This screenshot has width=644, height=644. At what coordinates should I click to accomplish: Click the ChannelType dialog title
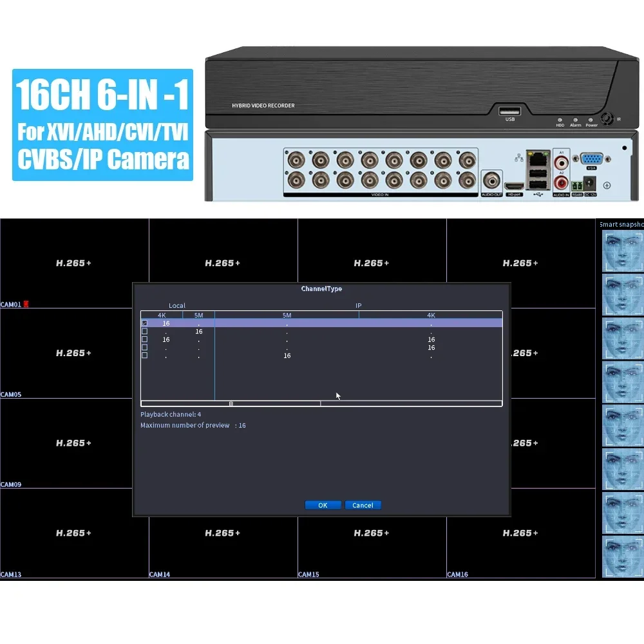[321, 289]
